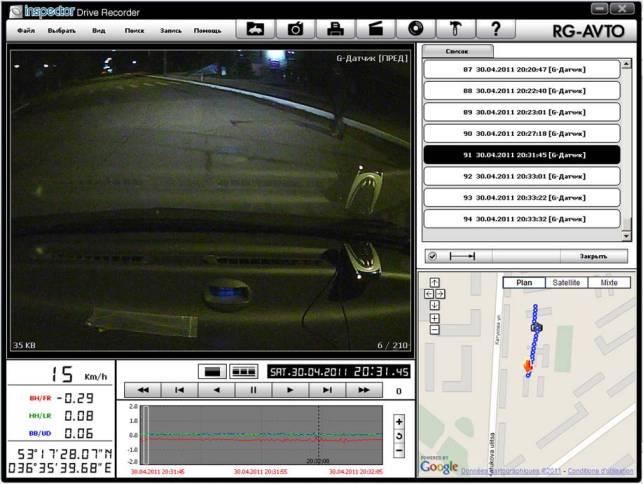Pause the video playback
This screenshot has height=484, width=643.
point(254,390)
